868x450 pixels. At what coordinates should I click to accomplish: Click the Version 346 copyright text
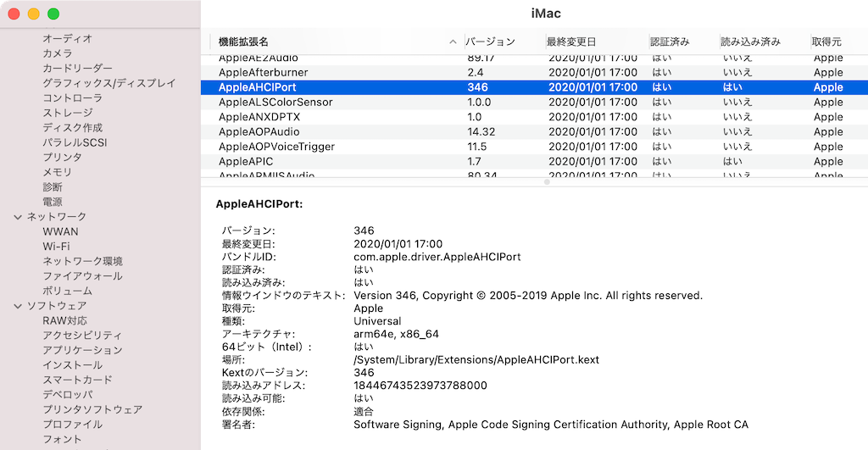(x=528, y=296)
